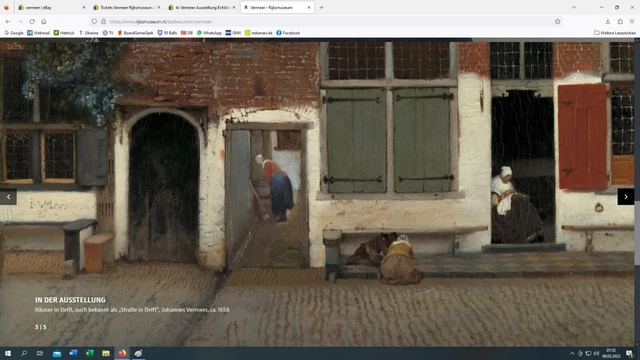
Task: Close the Tickets Vermeer Rijksmuseum tab
Action: [159, 7]
